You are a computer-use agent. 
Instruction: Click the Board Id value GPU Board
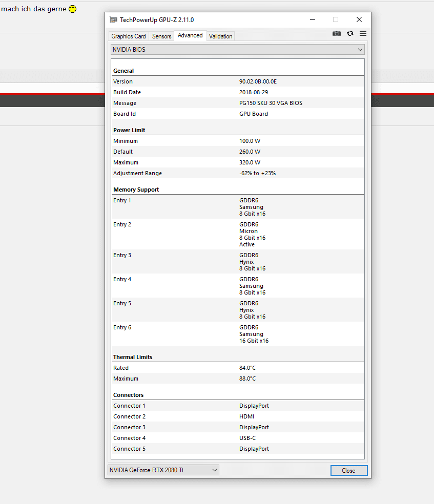coord(254,114)
